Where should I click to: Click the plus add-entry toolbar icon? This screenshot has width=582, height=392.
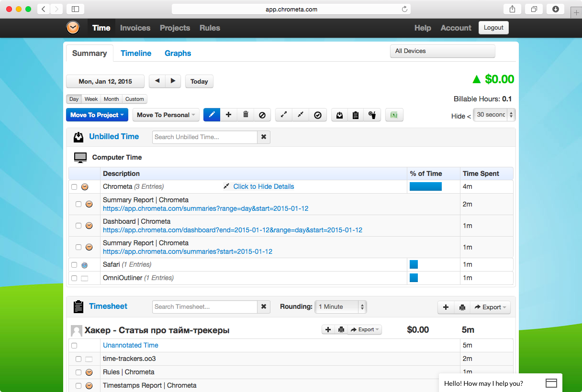coord(228,115)
